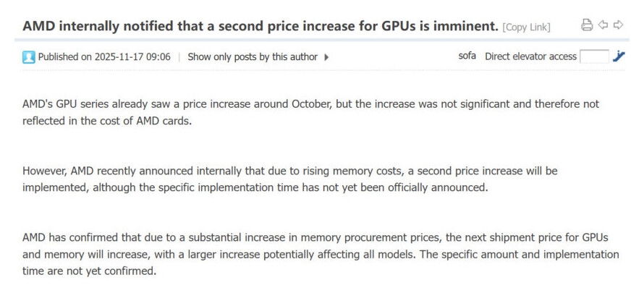Expand the arrow after 'Show only posts by this author'

tap(326, 57)
